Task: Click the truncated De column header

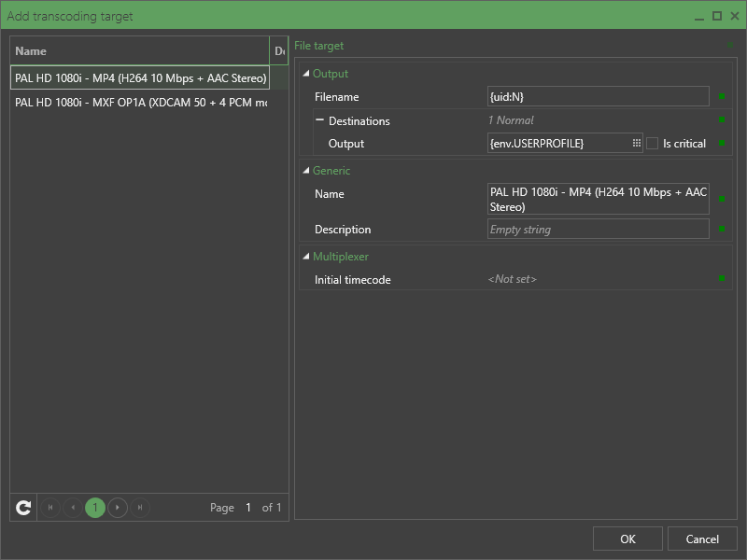Action: coord(279,51)
